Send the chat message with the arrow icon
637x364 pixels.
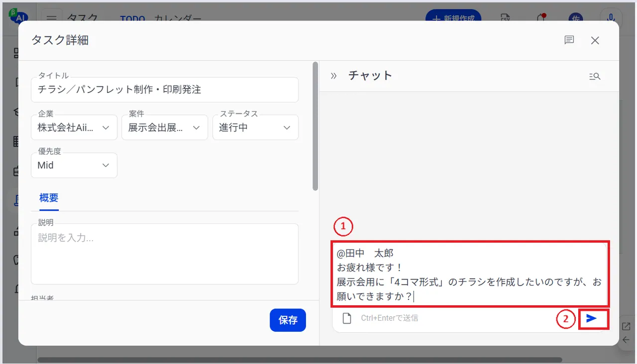click(x=591, y=318)
